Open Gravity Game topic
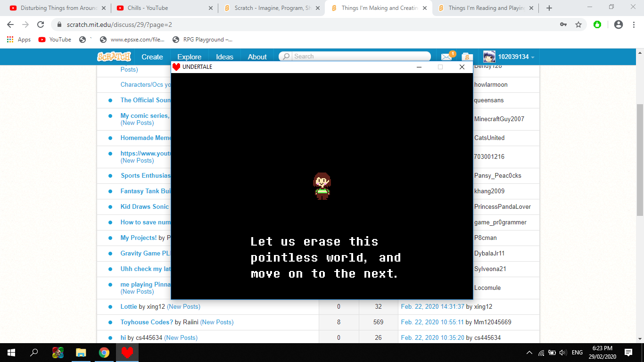Screen dimensions: 644x362 pyautogui.click(x=146, y=253)
